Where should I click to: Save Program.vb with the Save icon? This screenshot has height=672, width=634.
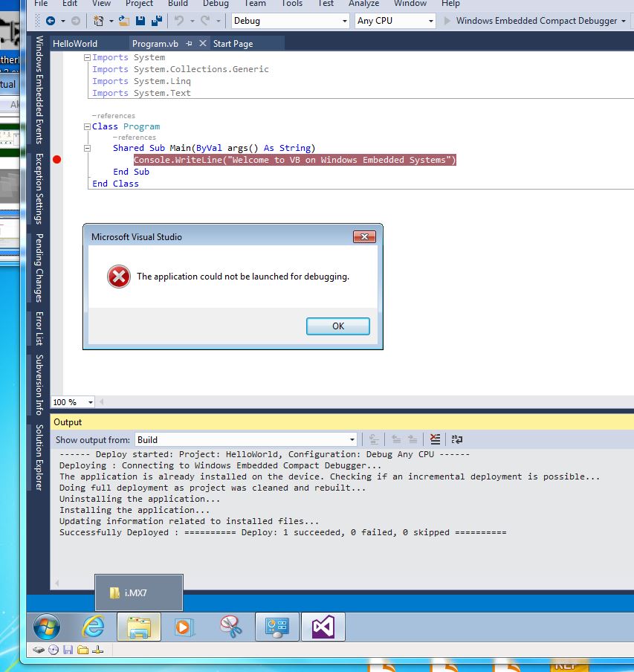point(140,21)
